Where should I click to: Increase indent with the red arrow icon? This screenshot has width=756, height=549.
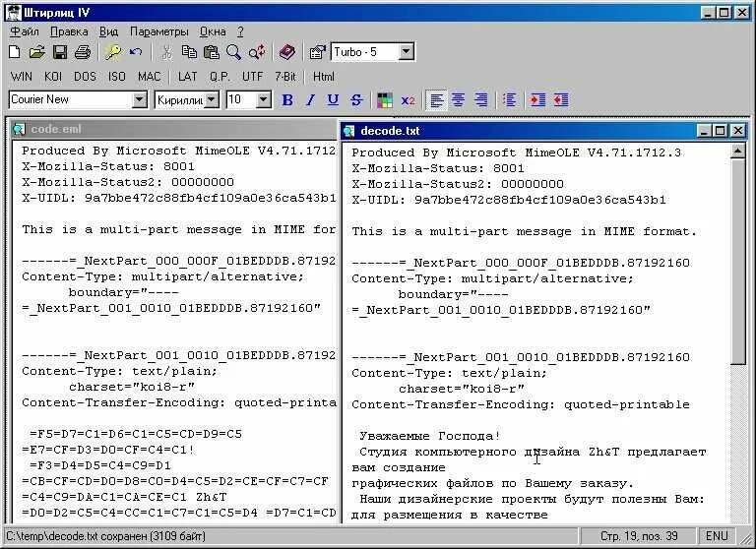[537, 99]
